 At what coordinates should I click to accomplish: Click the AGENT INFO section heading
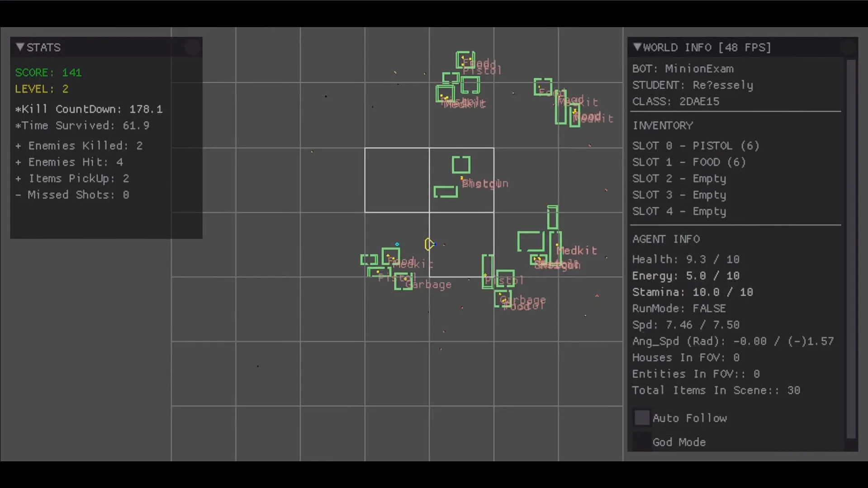click(666, 239)
